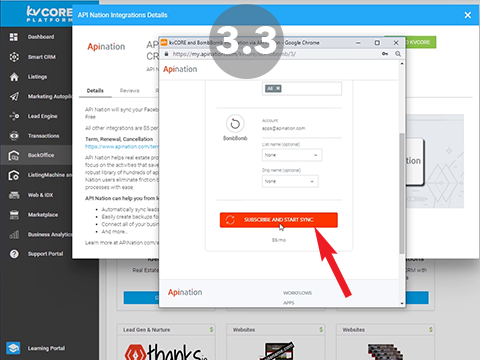Open the Apination terms link
480x360 pixels.
(122, 147)
